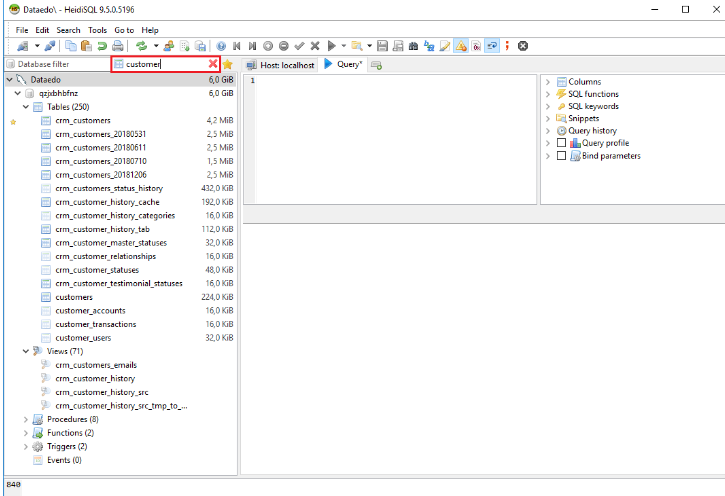The image size is (725, 496).
Task: Click the red semicolon delimiter icon
Action: (x=507, y=46)
